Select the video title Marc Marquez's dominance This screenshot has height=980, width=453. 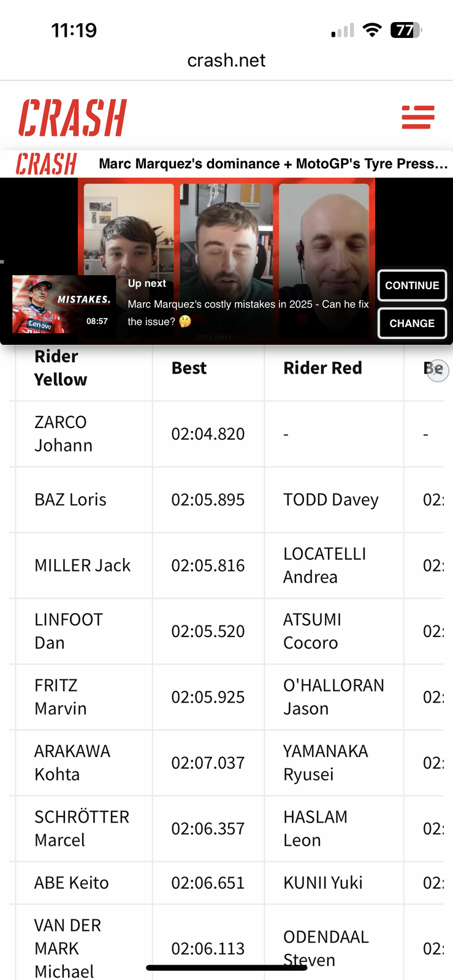point(273,164)
